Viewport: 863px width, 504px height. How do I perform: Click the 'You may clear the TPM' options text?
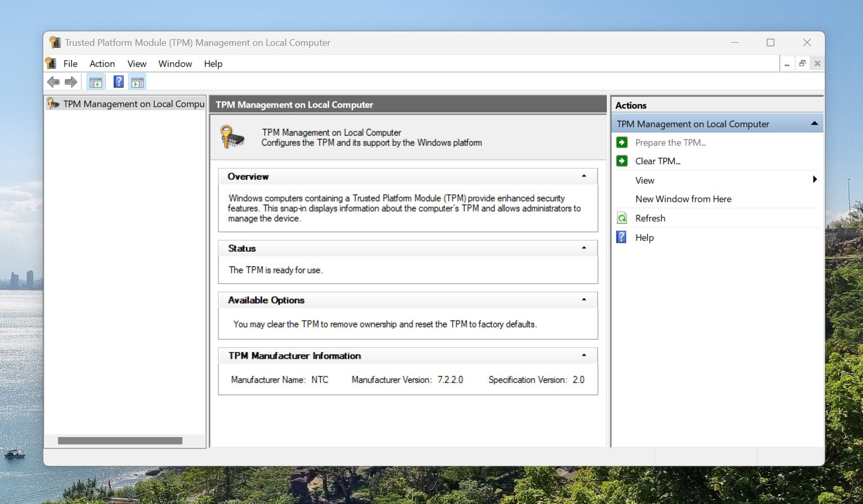(x=385, y=324)
